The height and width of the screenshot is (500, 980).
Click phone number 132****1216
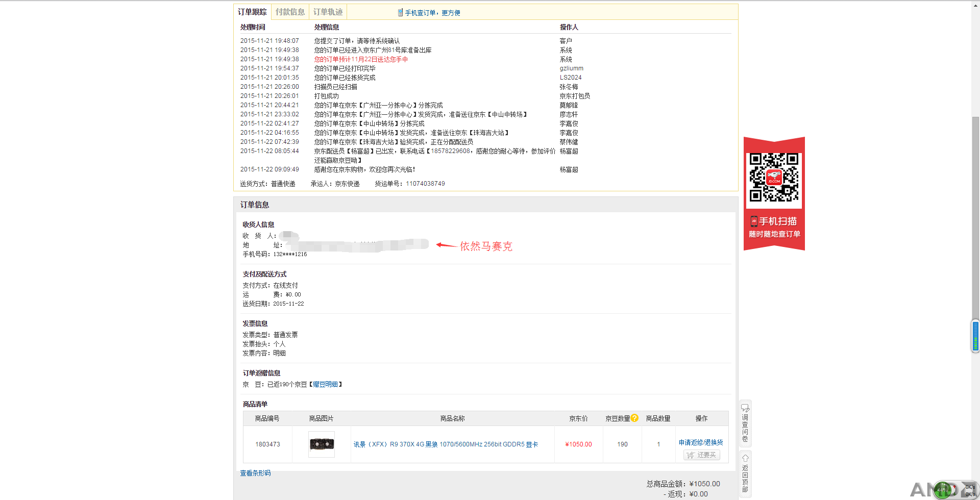(290, 254)
